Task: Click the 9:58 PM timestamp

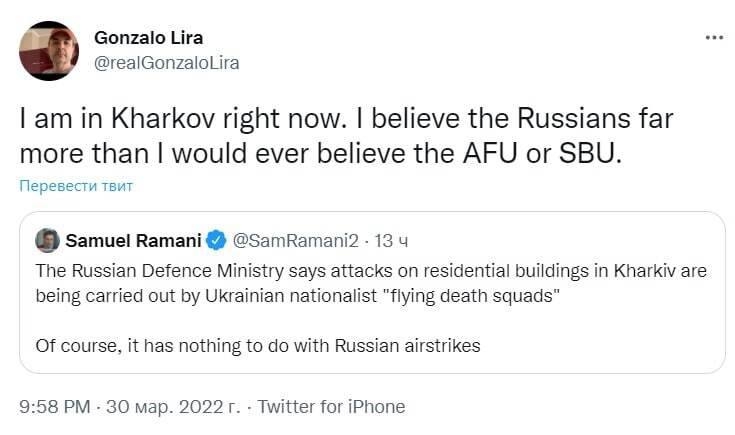Action: 56,407
